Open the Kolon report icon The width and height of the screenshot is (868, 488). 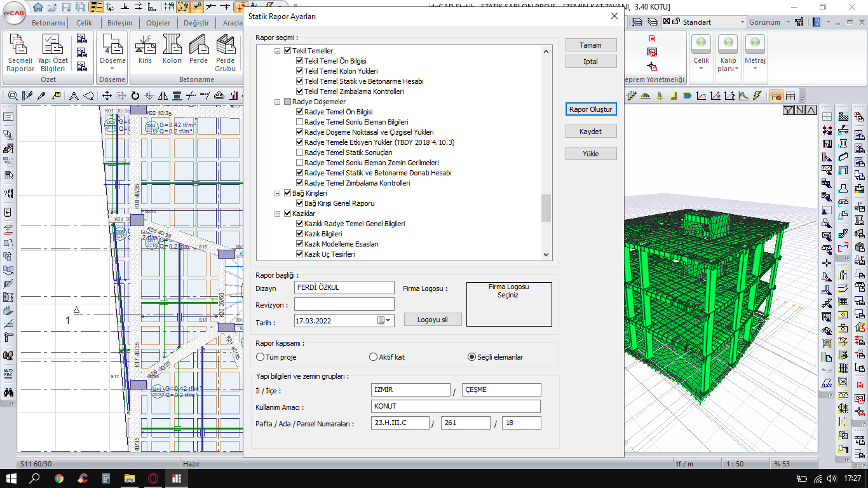pyautogui.click(x=172, y=50)
